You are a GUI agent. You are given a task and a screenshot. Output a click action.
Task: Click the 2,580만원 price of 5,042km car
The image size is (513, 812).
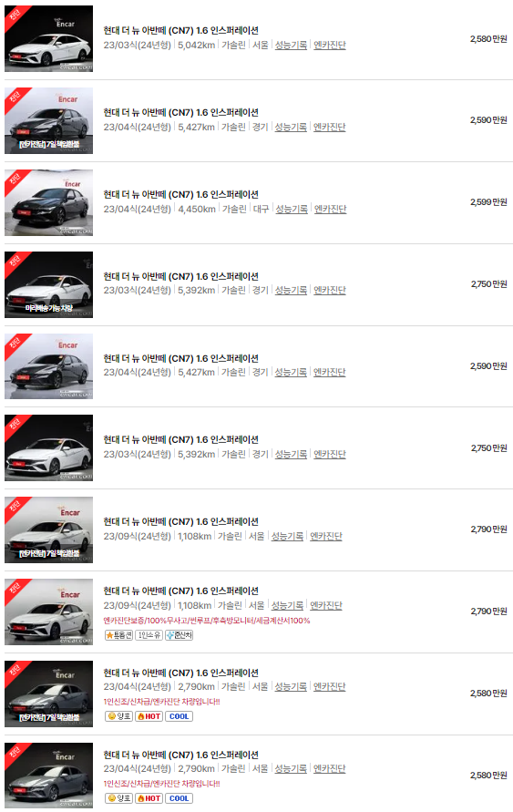tap(488, 39)
